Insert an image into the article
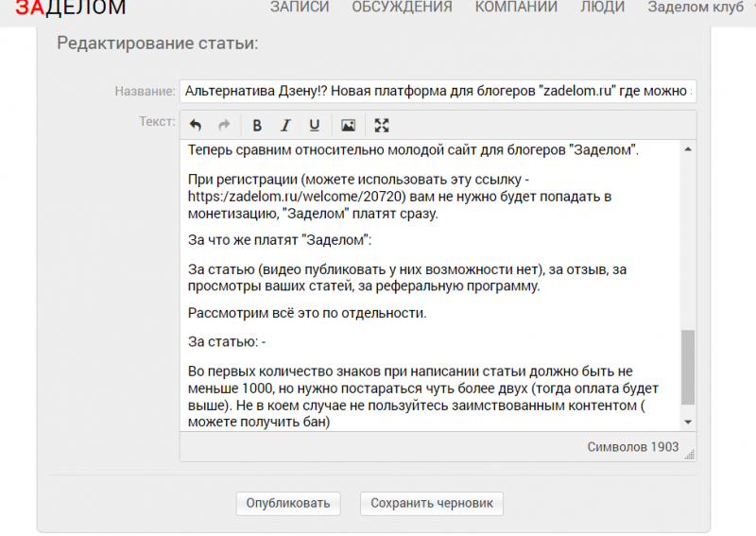756x536 pixels. [348, 126]
